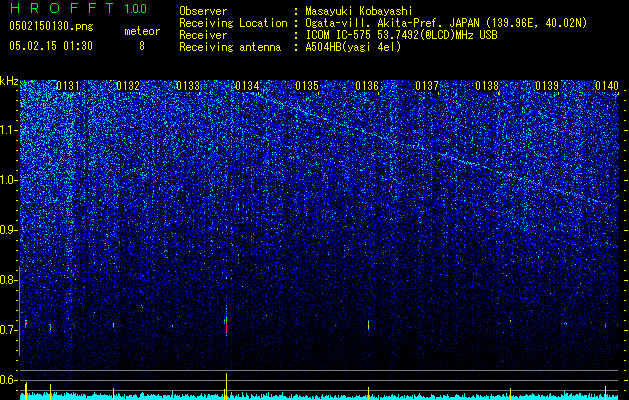Click the 0136 time marker

point(367,86)
